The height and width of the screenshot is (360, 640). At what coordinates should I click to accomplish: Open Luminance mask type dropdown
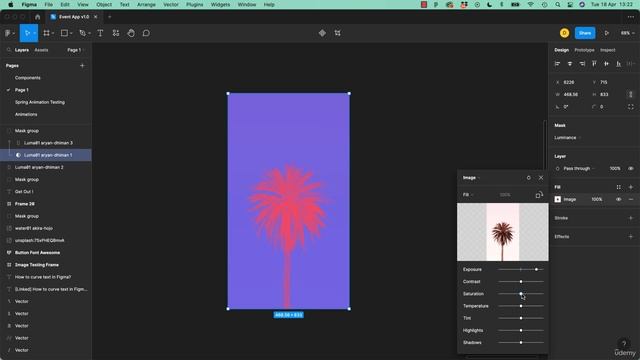[567, 138]
